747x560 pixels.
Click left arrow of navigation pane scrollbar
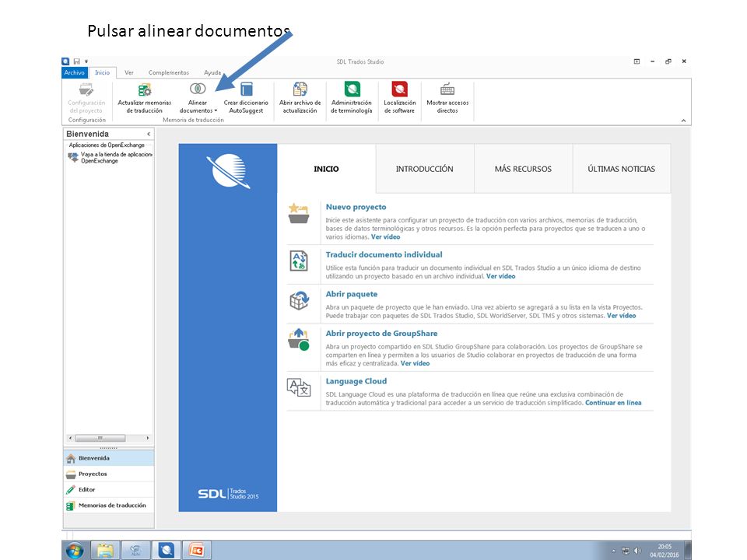[x=71, y=438]
